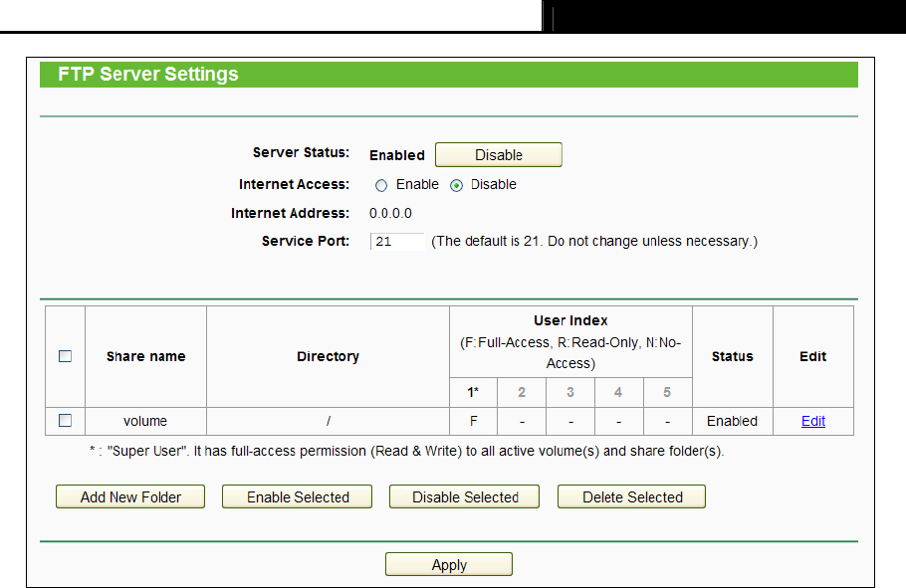Click the F access cell for user 1
This screenshot has width=906, height=588.
pyautogui.click(x=473, y=421)
